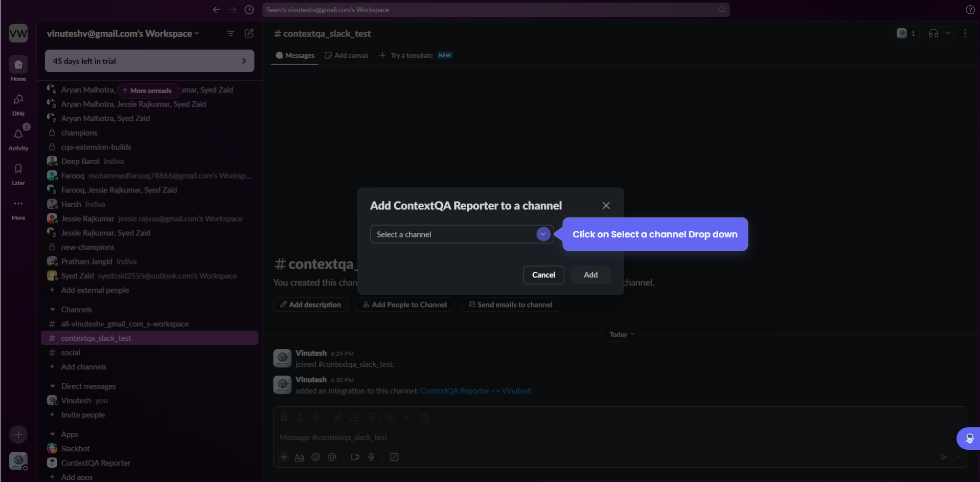Screen dimensions: 980x482
Task: Close the Add ContextQA Reporter dialog
Action: [x=606, y=206]
